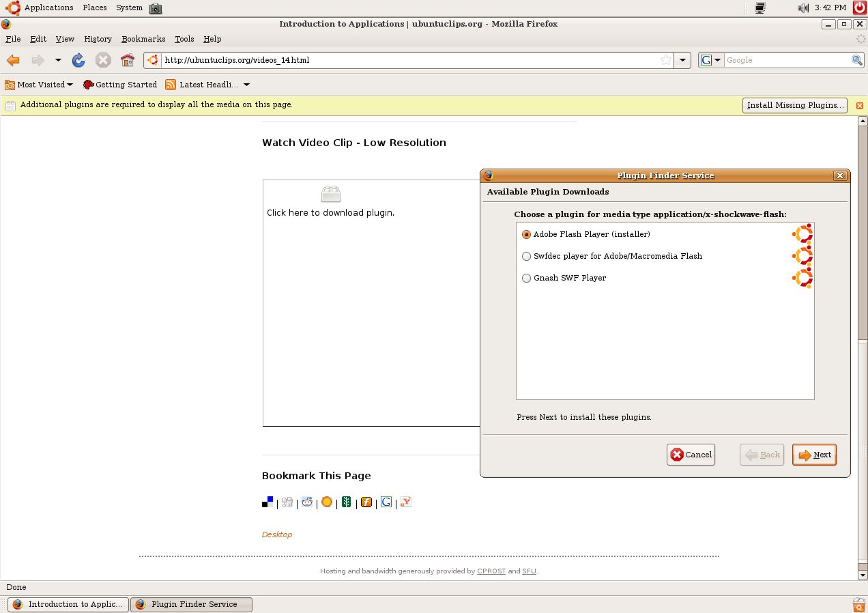Expand the address bar URL history dropdown
The height and width of the screenshot is (613, 868).
(682, 60)
